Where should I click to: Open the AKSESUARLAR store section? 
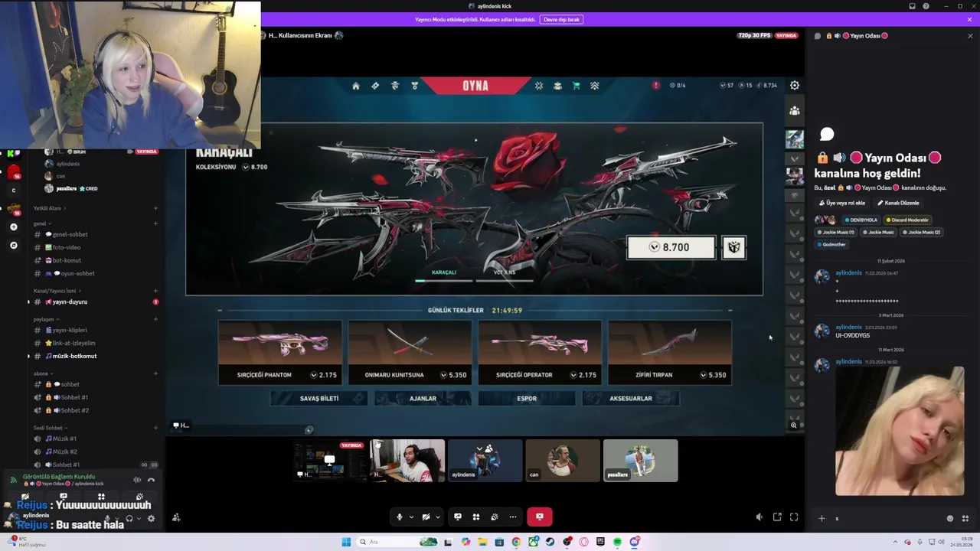tap(631, 398)
